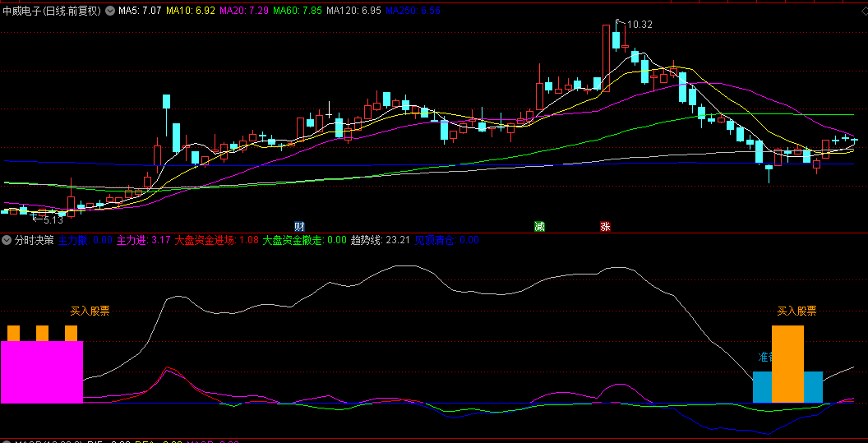Expand the 分时决策 indicator dropdown arrow
The image size is (868, 443).
pos(7,241)
